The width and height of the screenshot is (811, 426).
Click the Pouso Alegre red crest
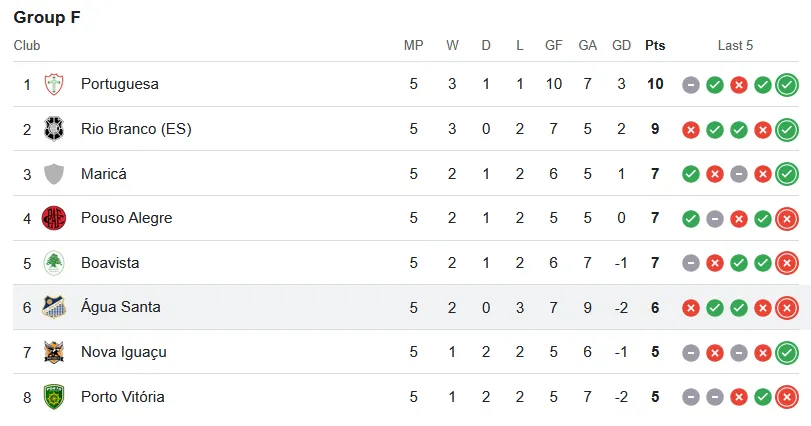[54, 218]
